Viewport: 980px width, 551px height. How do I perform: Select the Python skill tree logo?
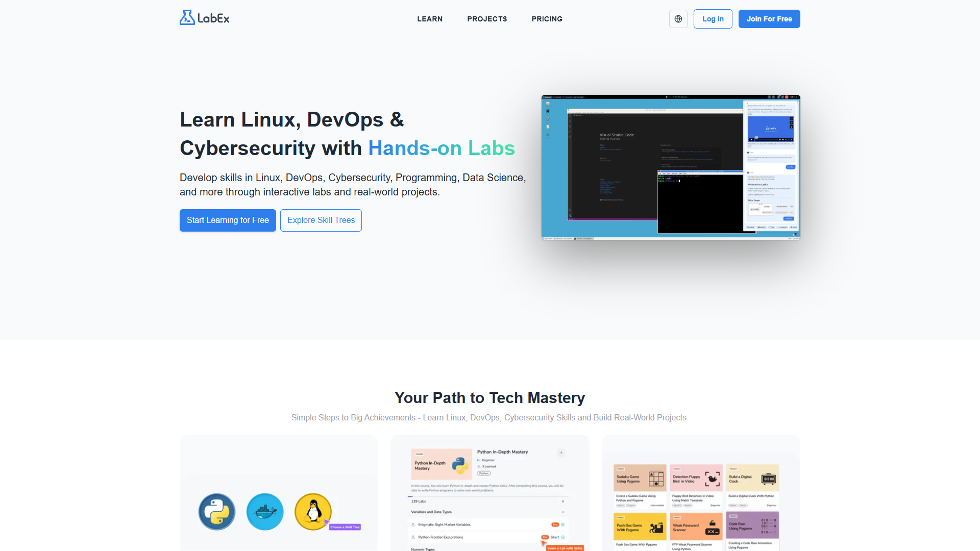point(217,512)
